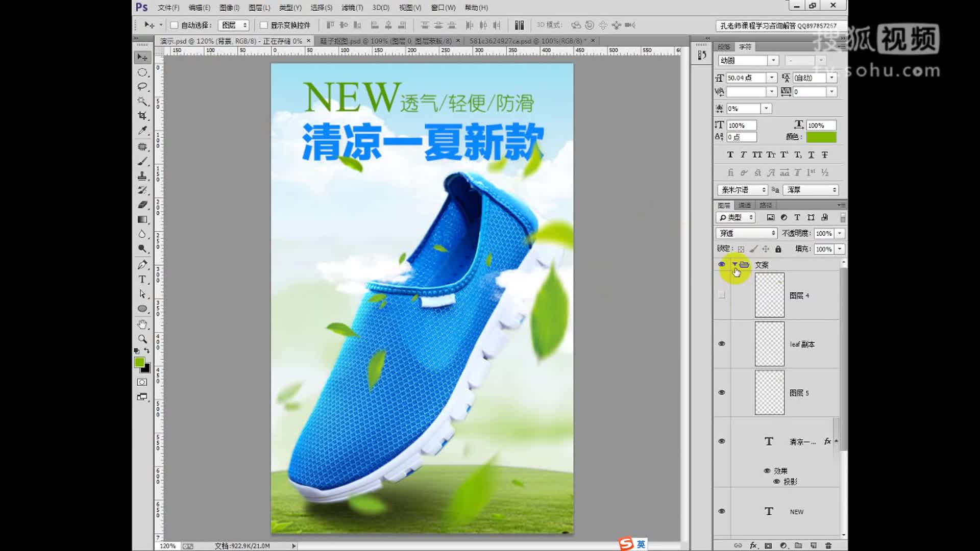Click the 120% zoom level field
The image size is (980, 551).
tap(168, 546)
